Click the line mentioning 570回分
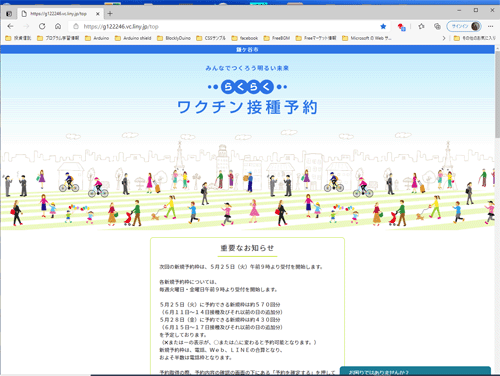This screenshot has width=500, height=376. point(220,305)
